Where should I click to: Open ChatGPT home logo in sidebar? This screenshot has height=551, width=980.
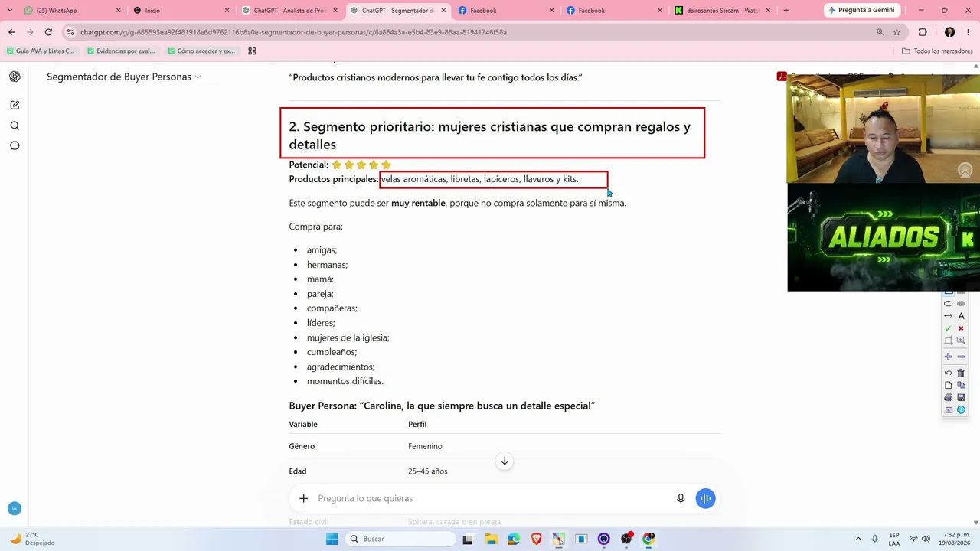pyautogui.click(x=15, y=77)
